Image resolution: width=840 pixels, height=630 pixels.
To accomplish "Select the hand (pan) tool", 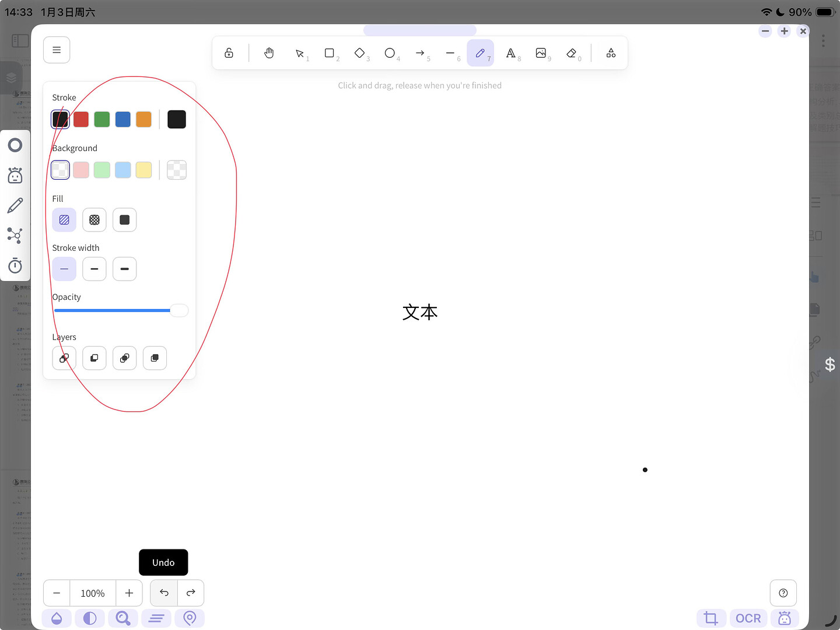I will (x=269, y=53).
